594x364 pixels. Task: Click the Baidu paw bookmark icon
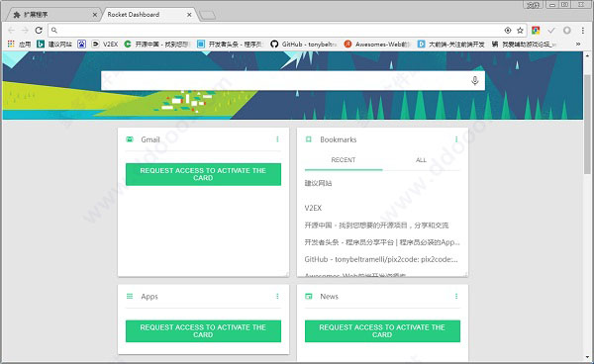[81, 45]
